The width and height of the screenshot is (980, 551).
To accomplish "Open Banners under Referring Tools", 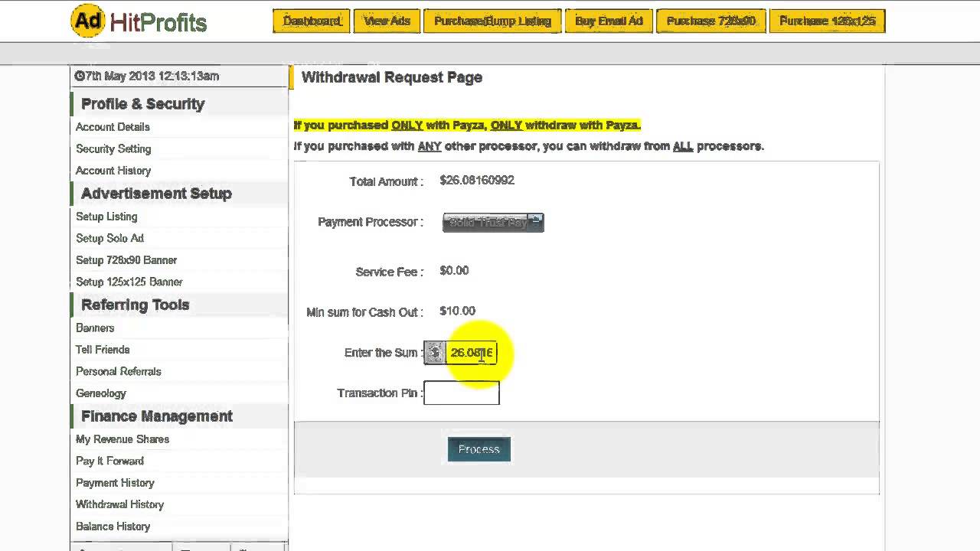I will (x=95, y=328).
